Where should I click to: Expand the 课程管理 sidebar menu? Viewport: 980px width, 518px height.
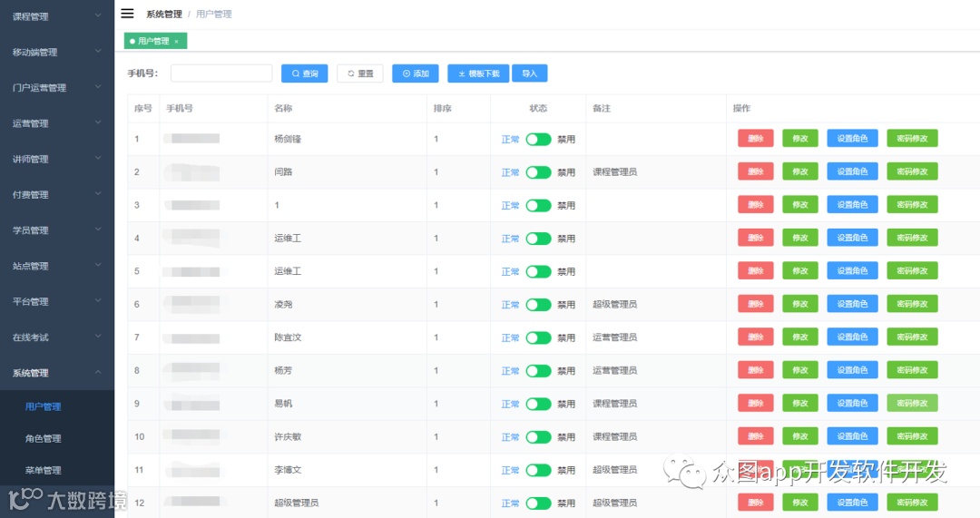click(57, 16)
